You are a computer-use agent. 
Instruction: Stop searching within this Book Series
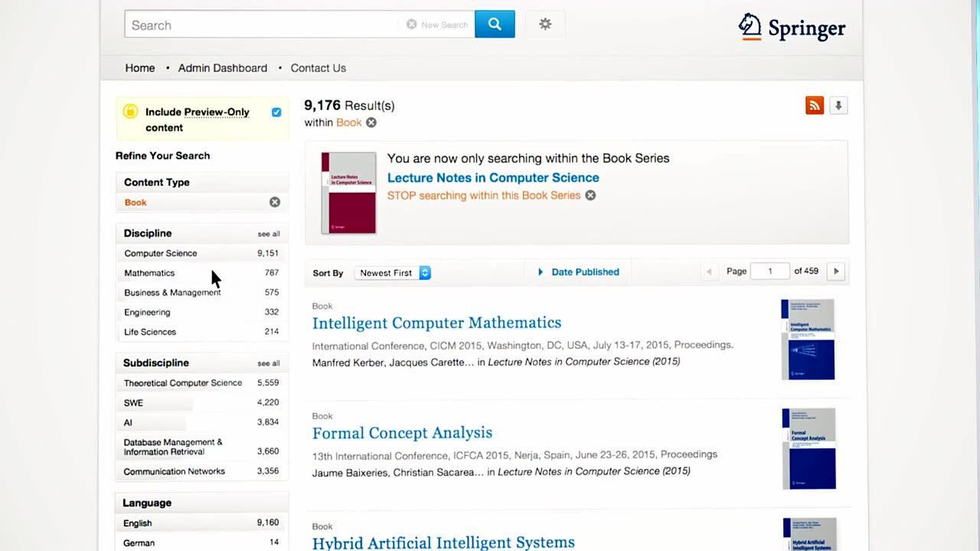tap(484, 196)
